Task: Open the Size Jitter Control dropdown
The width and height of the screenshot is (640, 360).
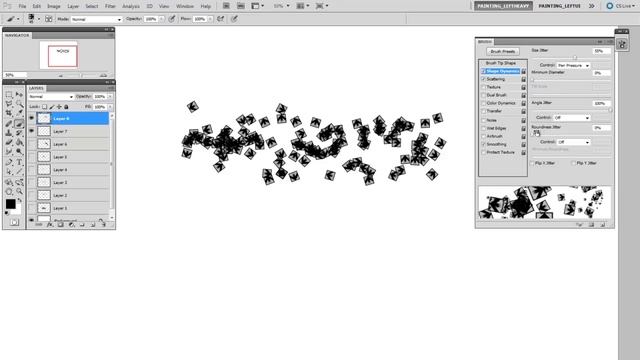Action: point(573,65)
